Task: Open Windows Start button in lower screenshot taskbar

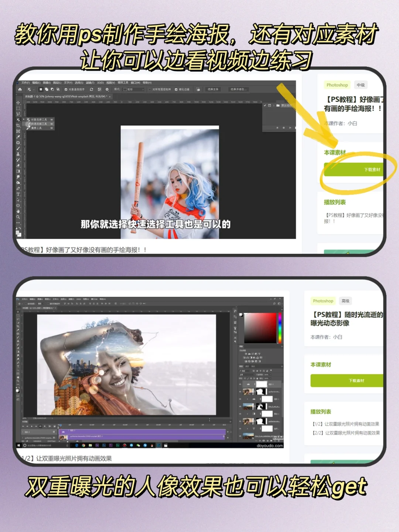Action: point(18,445)
